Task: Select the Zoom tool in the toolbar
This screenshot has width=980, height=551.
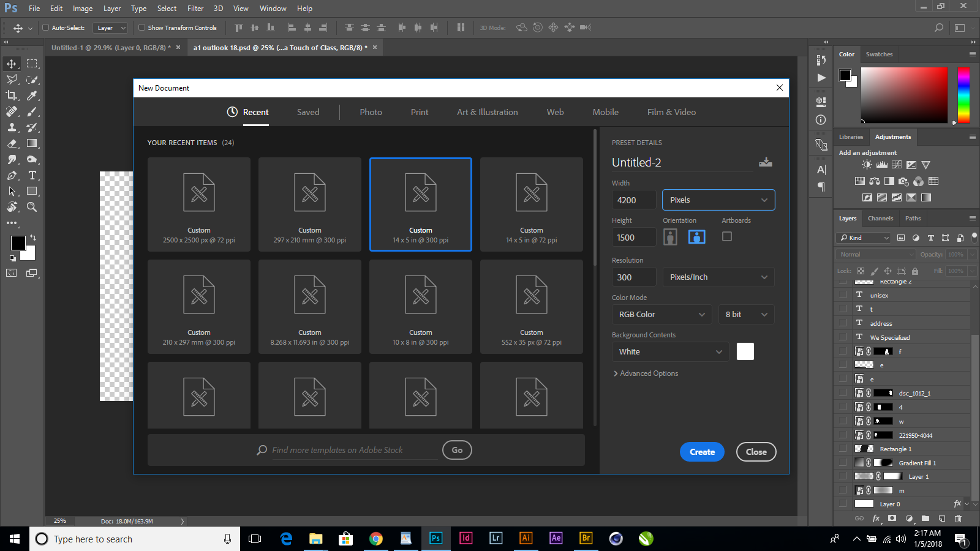Action: tap(32, 207)
